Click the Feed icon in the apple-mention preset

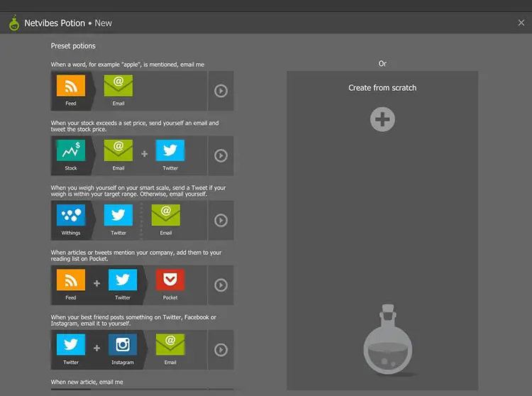70,86
